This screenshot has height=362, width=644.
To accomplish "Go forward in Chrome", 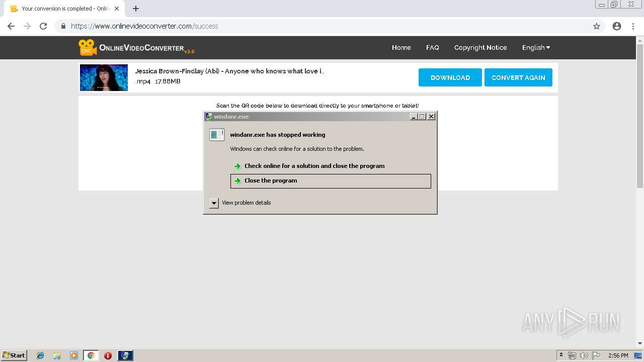I will point(27,26).
